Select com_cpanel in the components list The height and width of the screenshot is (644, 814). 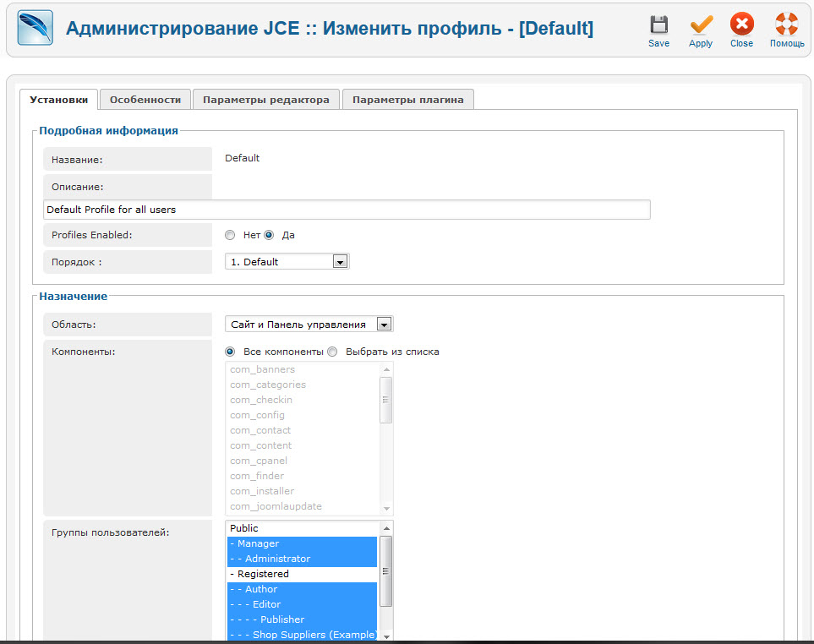click(303, 461)
